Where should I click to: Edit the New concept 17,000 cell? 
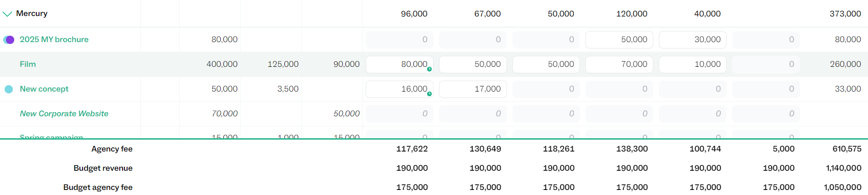pyautogui.click(x=473, y=89)
